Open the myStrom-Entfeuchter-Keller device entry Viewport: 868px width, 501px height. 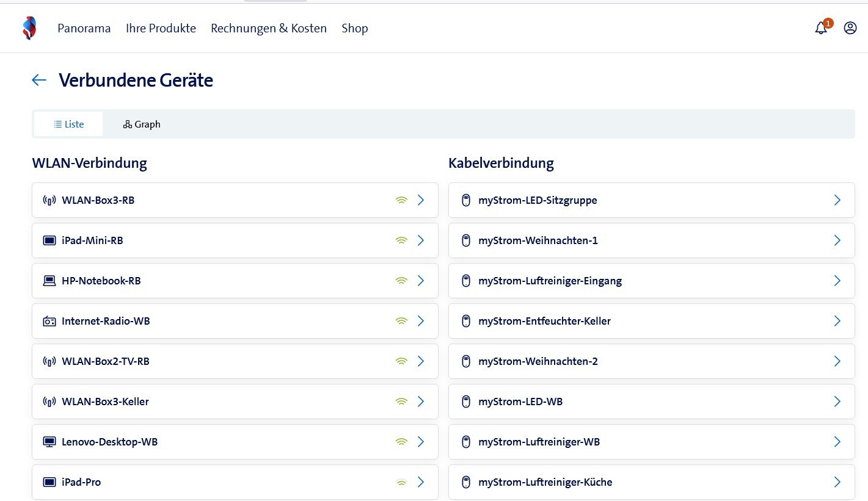pyautogui.click(x=544, y=321)
